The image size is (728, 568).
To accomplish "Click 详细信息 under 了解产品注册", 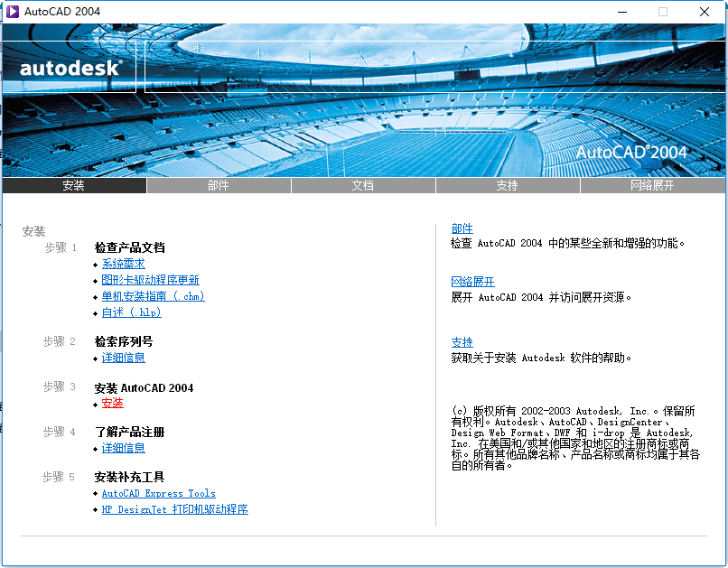I will tap(123, 448).
